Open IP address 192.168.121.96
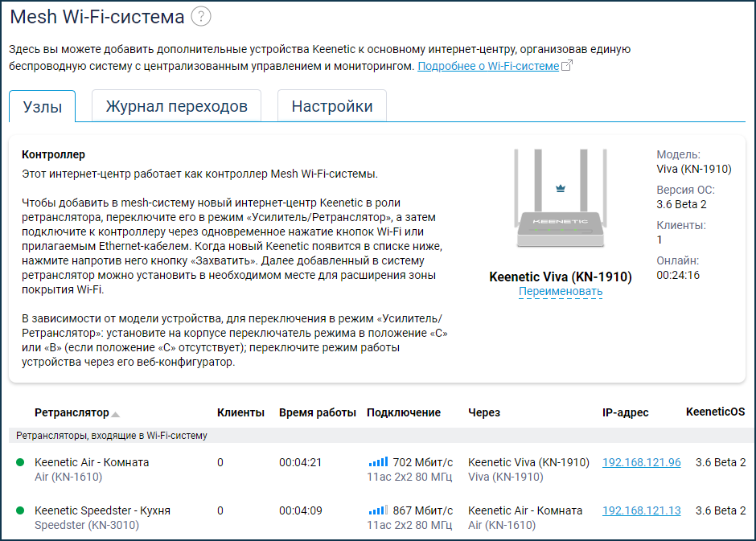The height and width of the screenshot is (541, 756). coord(641,462)
